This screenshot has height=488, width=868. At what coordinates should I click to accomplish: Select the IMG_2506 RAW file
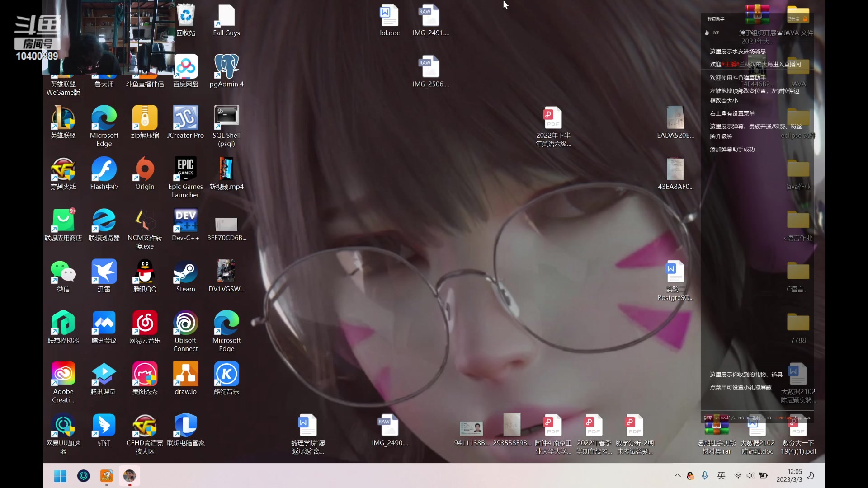click(430, 71)
